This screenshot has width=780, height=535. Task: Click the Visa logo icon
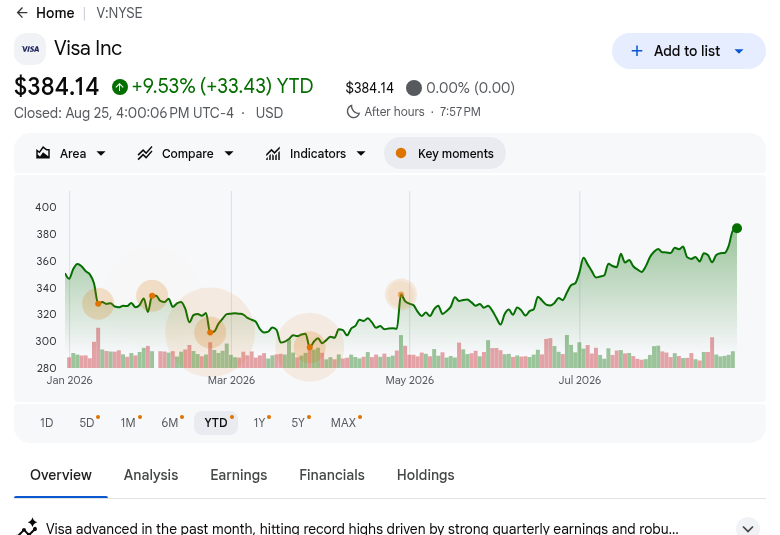tap(30, 49)
